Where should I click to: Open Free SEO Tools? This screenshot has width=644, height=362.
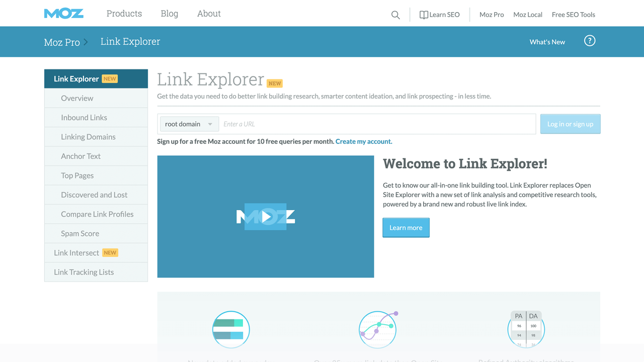tap(574, 15)
